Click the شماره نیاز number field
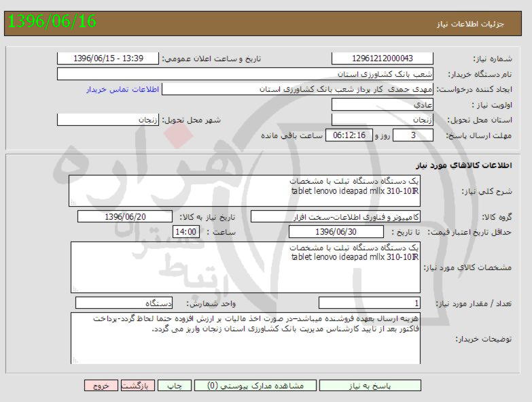This screenshot has height=402, width=532. 382,59
